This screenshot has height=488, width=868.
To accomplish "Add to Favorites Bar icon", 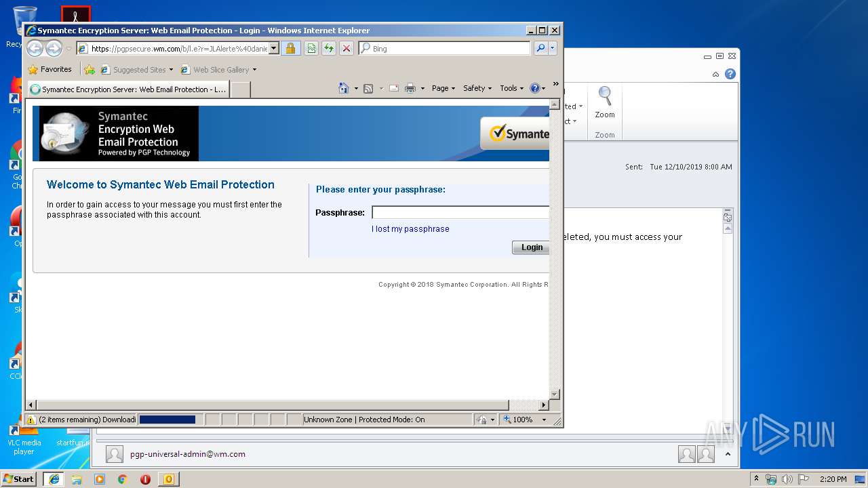I will (x=90, y=69).
